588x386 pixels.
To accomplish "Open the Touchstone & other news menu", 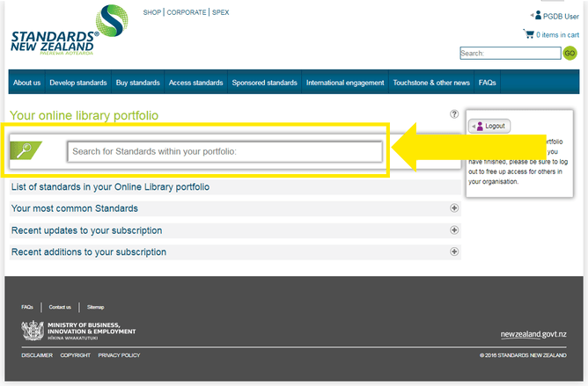I will tap(431, 83).
